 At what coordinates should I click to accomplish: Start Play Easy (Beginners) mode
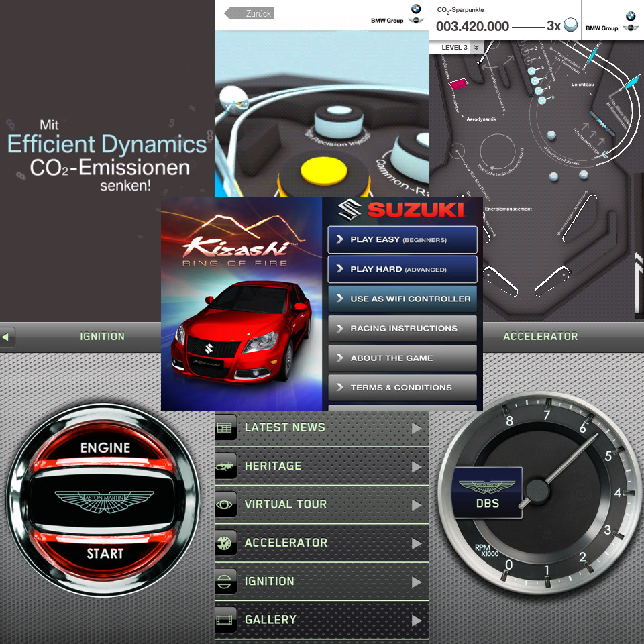402,239
